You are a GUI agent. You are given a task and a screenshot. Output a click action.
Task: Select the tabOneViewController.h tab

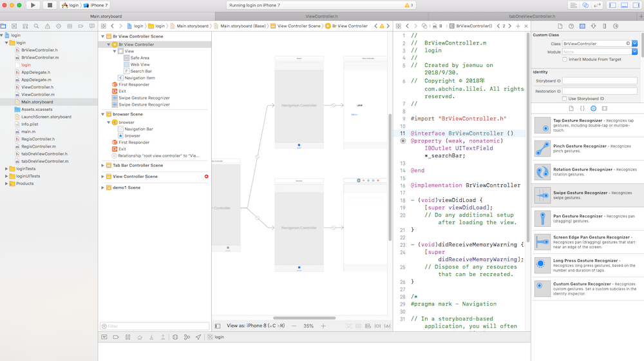[532, 15]
